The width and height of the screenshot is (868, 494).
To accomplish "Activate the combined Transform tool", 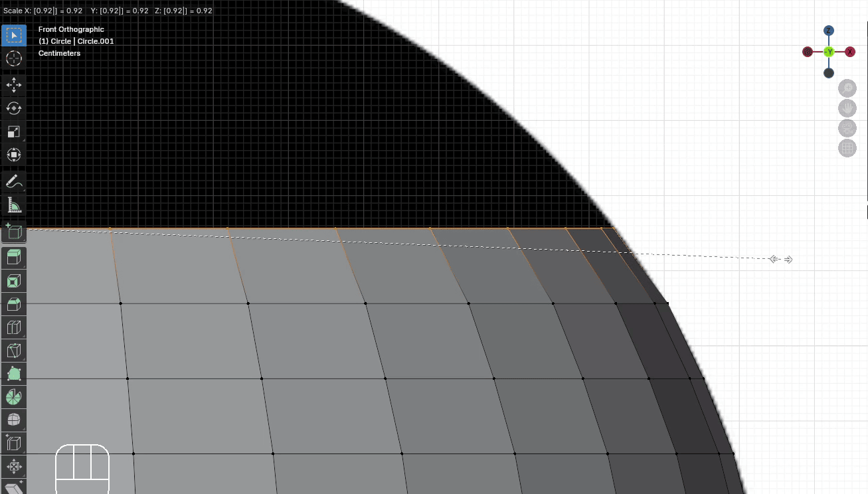I will [14, 155].
